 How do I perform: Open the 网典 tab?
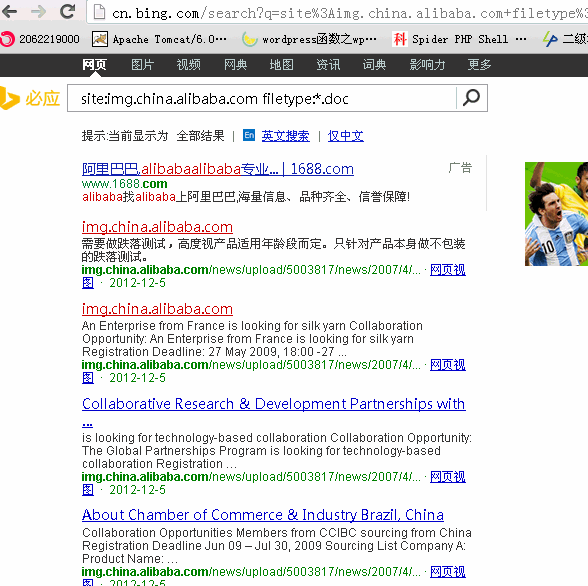coord(235,64)
